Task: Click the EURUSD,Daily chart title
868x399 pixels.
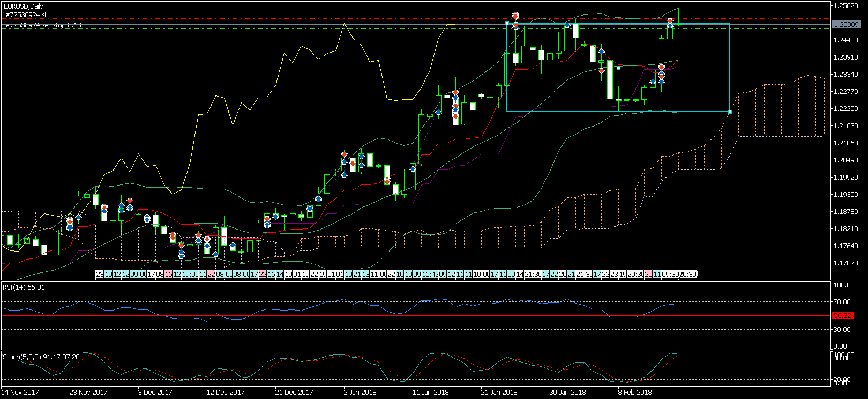Action: 24,6
